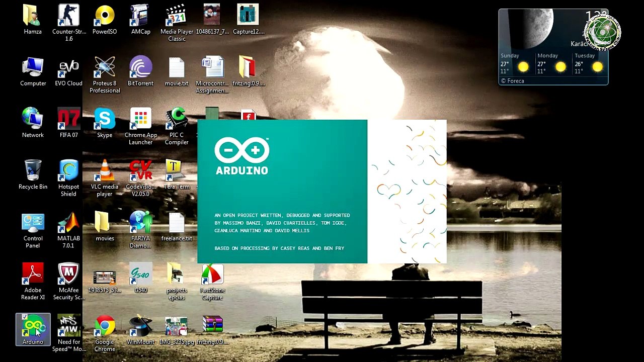Open the Network desktop icon
The height and width of the screenshot is (362, 644).
(33, 123)
